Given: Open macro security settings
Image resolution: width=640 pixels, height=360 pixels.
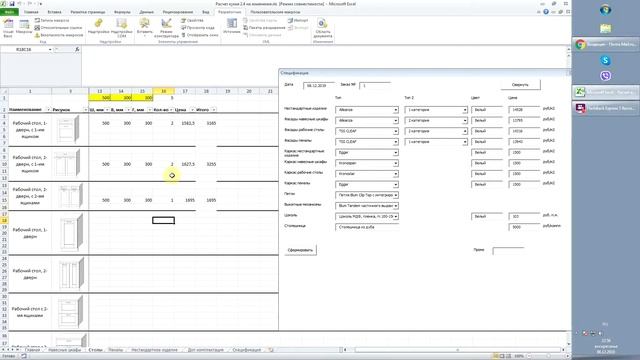Looking at the screenshot, I should [59, 35].
